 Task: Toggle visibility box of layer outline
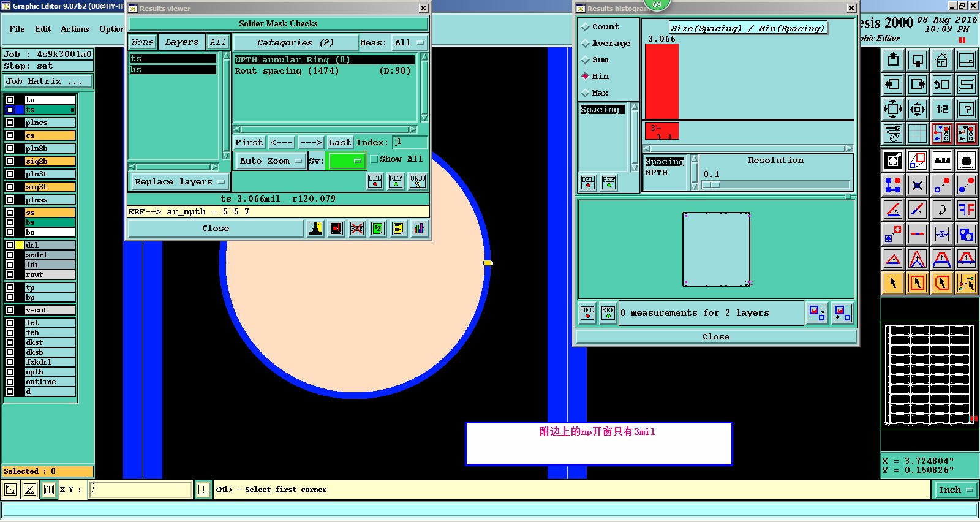coord(10,382)
